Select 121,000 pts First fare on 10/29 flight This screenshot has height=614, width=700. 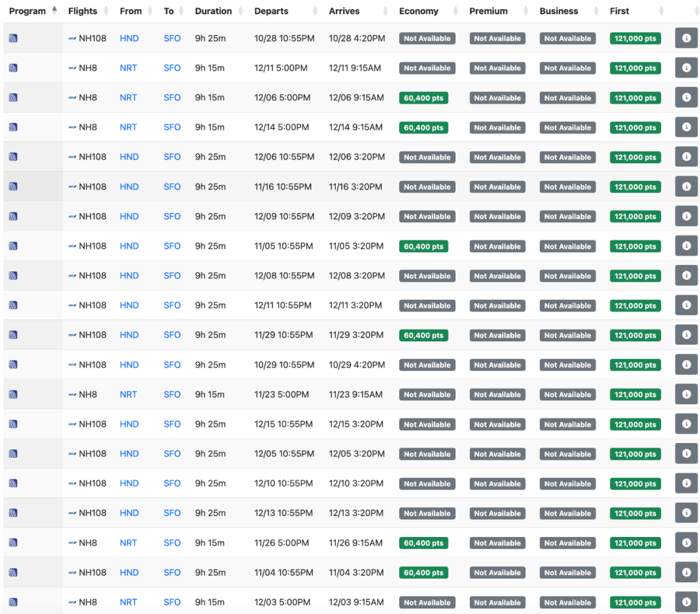[x=635, y=365]
